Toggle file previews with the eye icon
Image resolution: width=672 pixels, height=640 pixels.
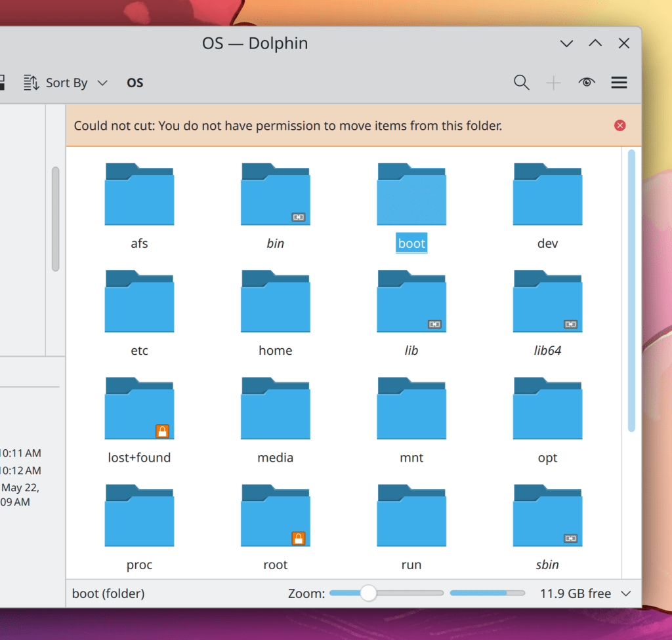(x=587, y=82)
